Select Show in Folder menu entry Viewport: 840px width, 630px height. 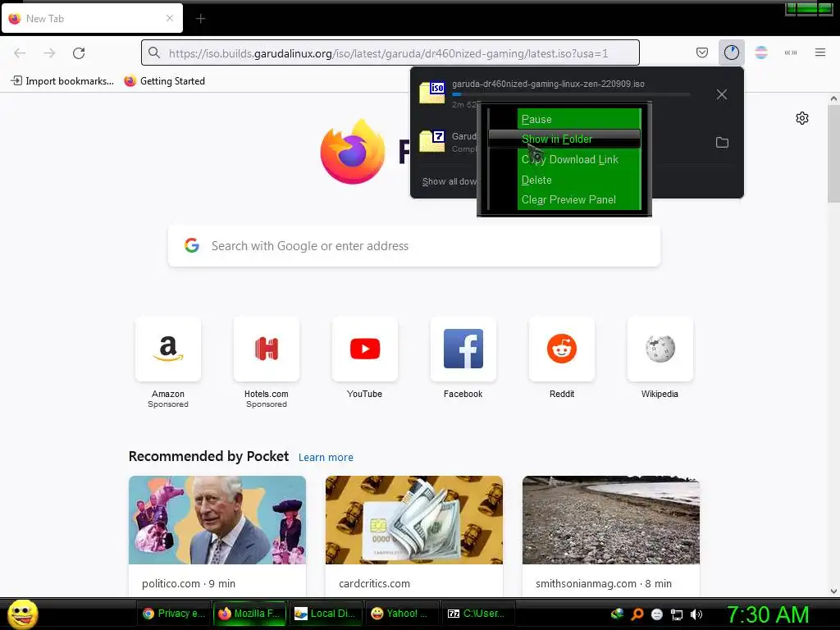click(564, 139)
